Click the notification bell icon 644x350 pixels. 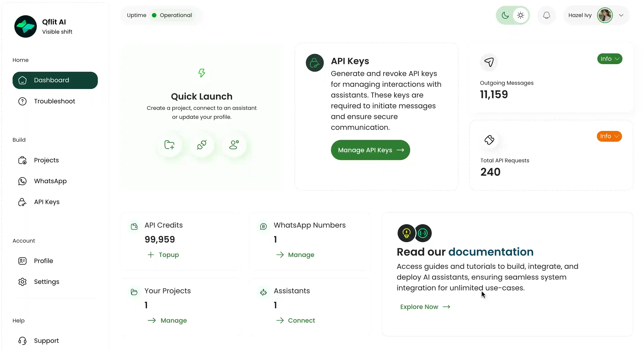coord(546,15)
